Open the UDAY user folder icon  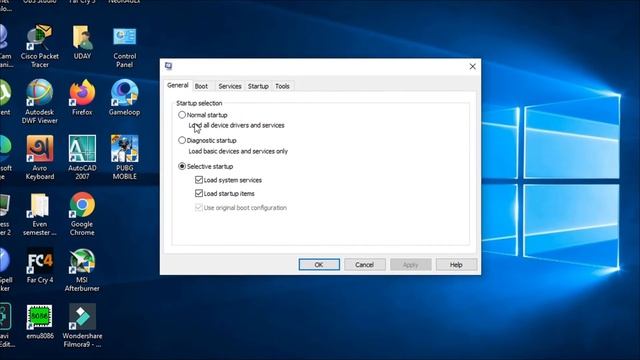(82, 42)
